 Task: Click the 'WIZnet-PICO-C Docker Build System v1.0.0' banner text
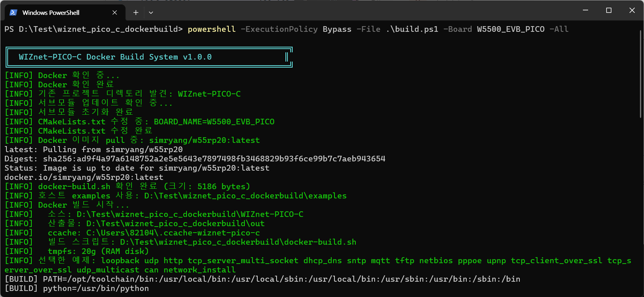pos(115,57)
